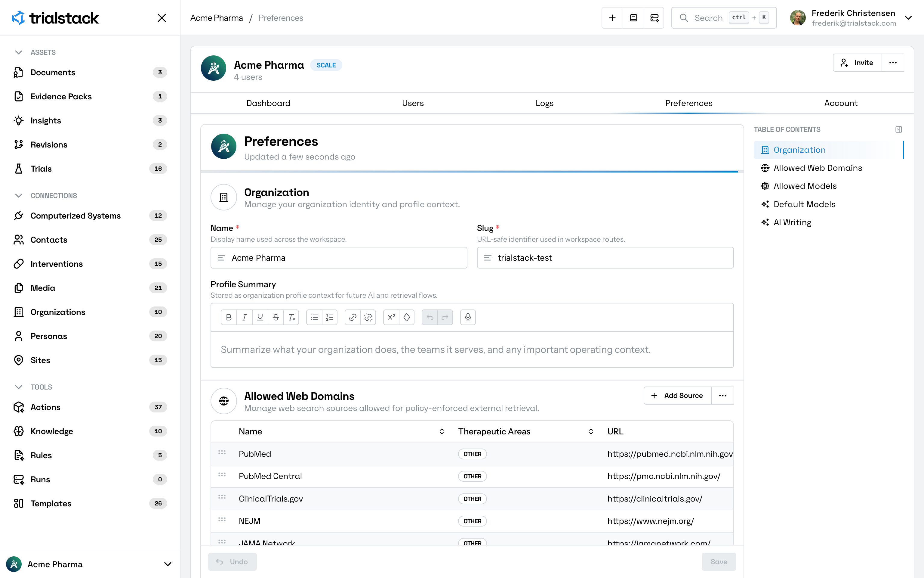Open Evidence Packs in the sidebar

tap(90, 97)
